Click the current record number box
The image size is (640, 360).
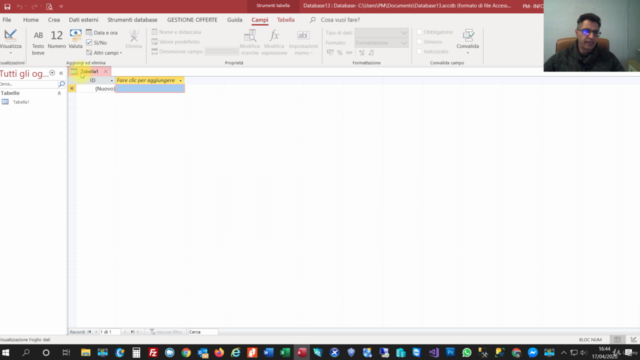tap(109, 332)
